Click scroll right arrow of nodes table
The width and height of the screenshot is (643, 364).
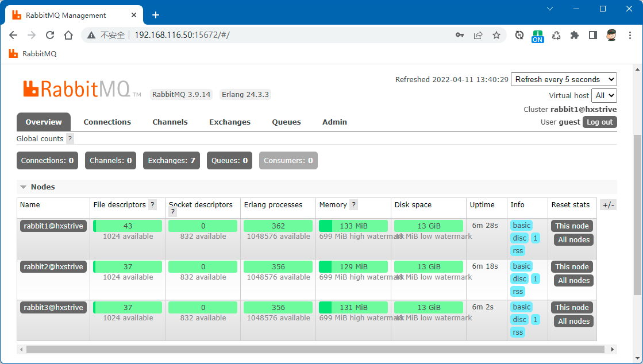click(x=612, y=350)
